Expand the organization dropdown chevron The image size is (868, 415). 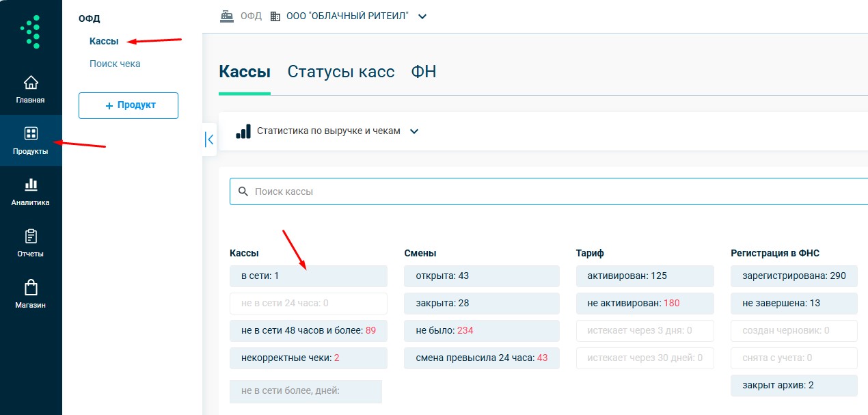click(422, 16)
